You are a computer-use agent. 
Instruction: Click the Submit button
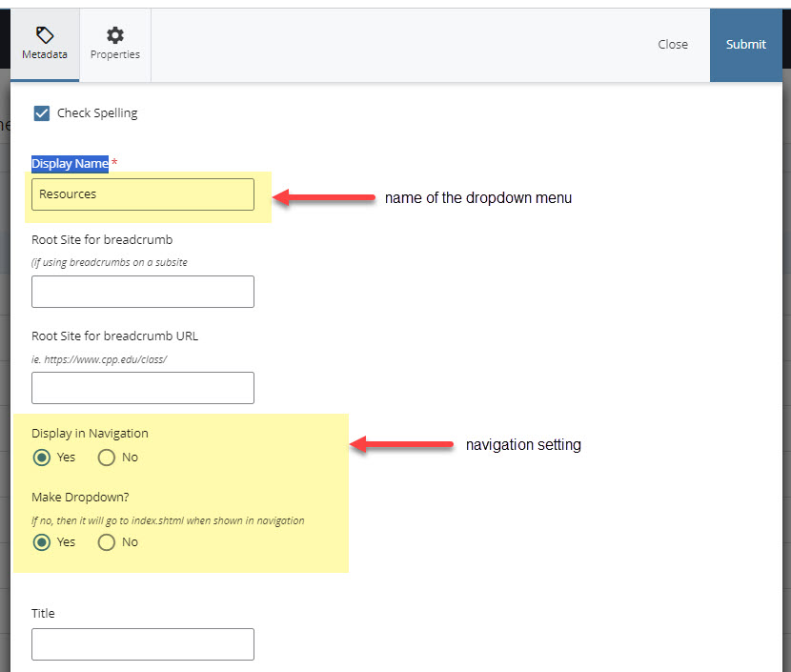pos(745,45)
